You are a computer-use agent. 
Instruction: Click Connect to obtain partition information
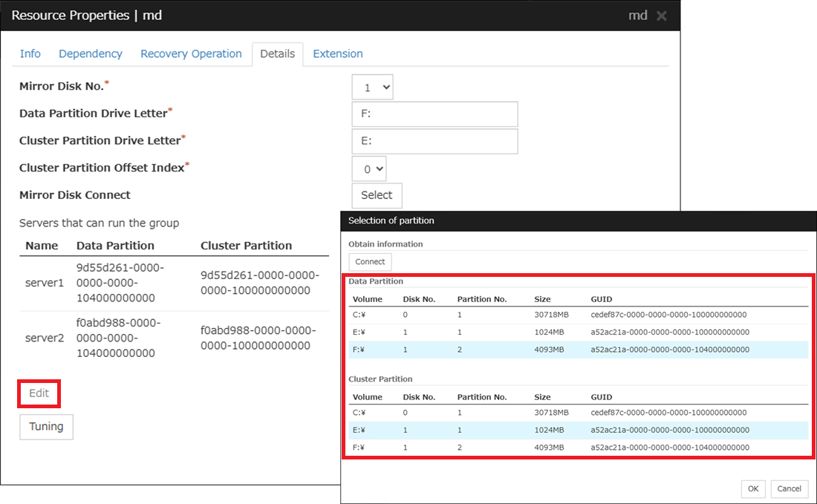coord(369,261)
